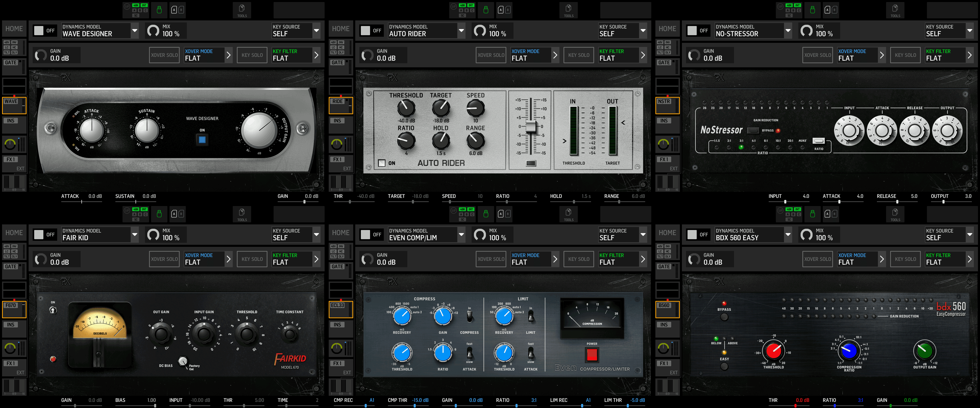Open Dynamics Model dropdown showing FAIR KID
The image size is (980, 408).
pos(100,235)
